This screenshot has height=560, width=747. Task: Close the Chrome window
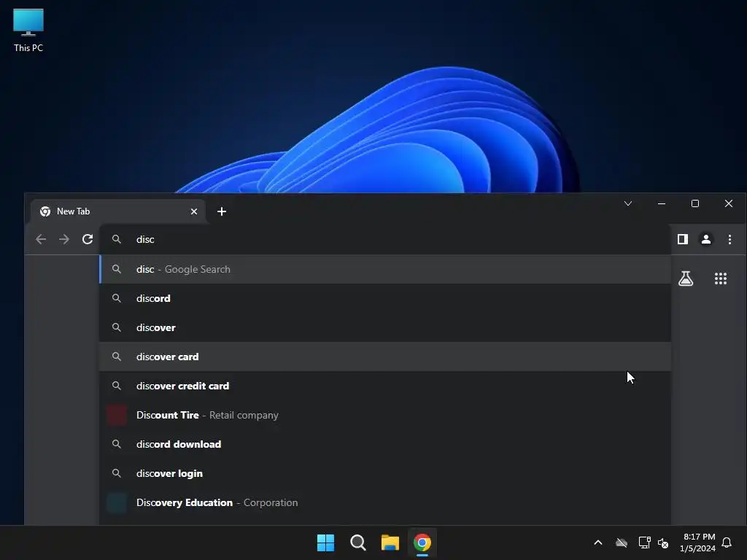point(729,204)
